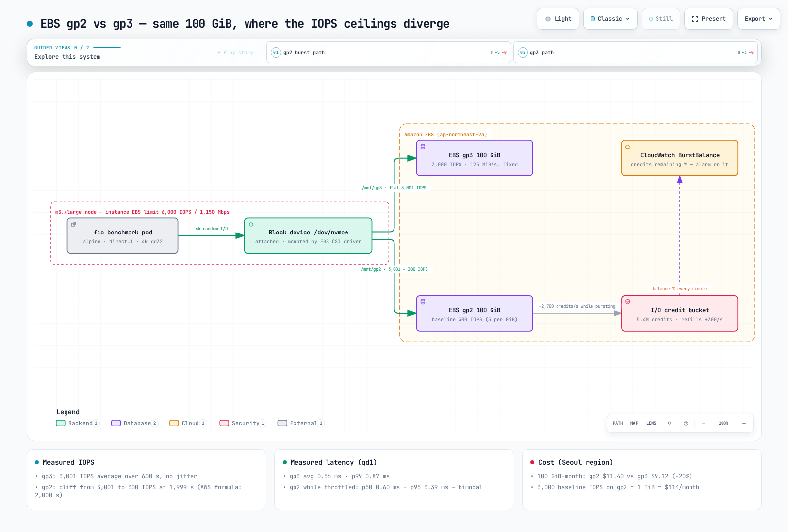This screenshot has height=532, width=788.
Task: Select the I/O credit bucket node
Action: pos(680,313)
